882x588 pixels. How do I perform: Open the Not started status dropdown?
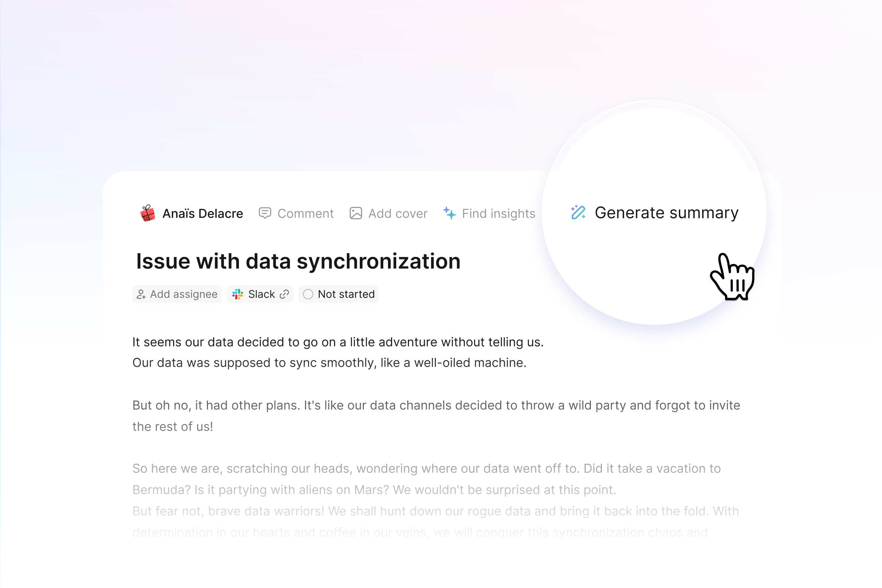click(338, 294)
